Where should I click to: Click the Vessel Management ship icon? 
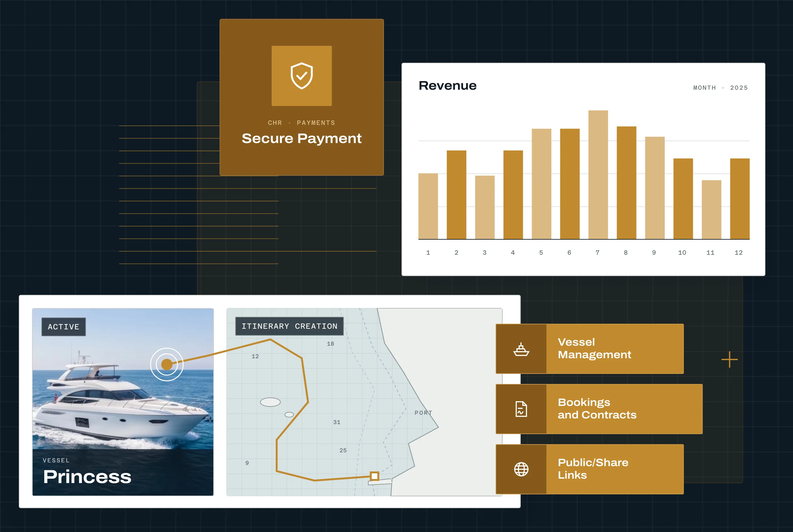521,349
